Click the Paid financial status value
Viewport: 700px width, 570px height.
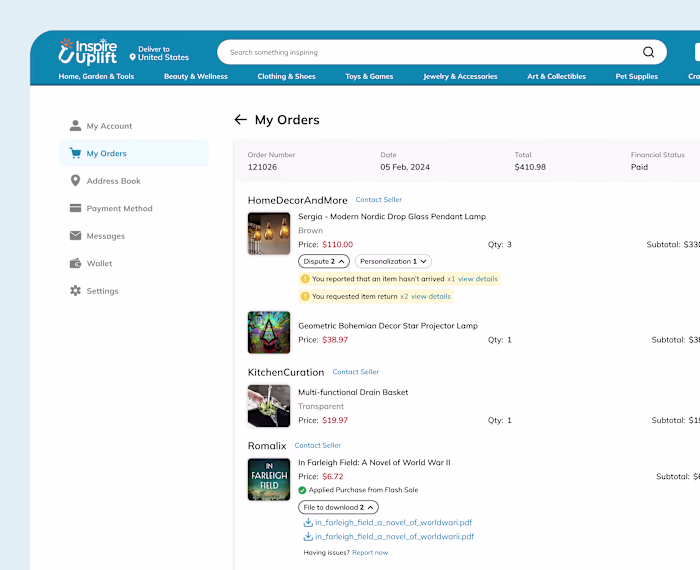coord(639,167)
